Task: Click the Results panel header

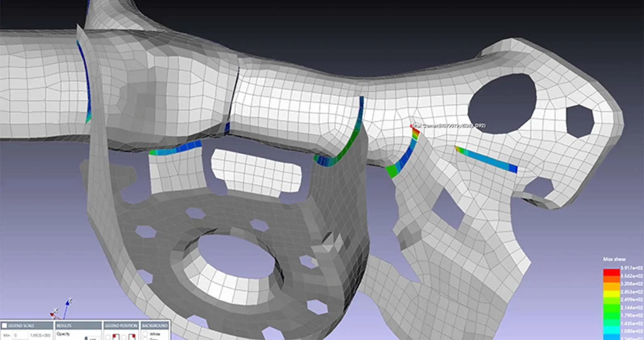Action: point(78,325)
